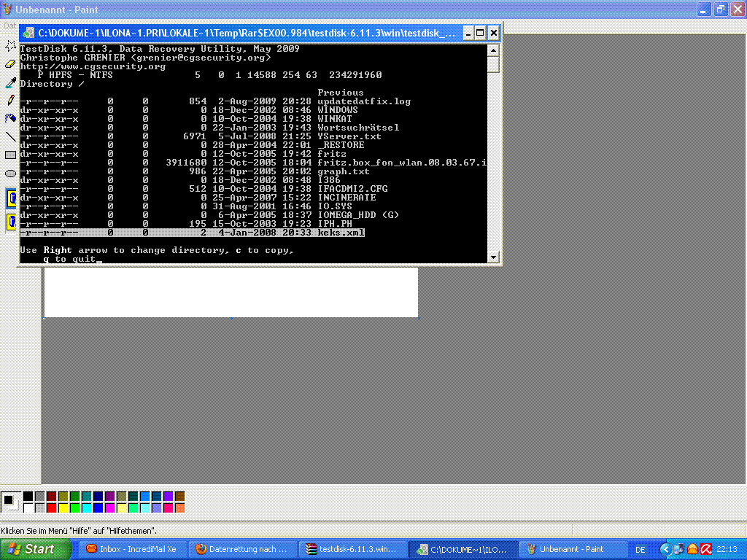Viewport: 747px width, 560px height.
Task: Pick the black color swatch
Action: click(x=28, y=497)
